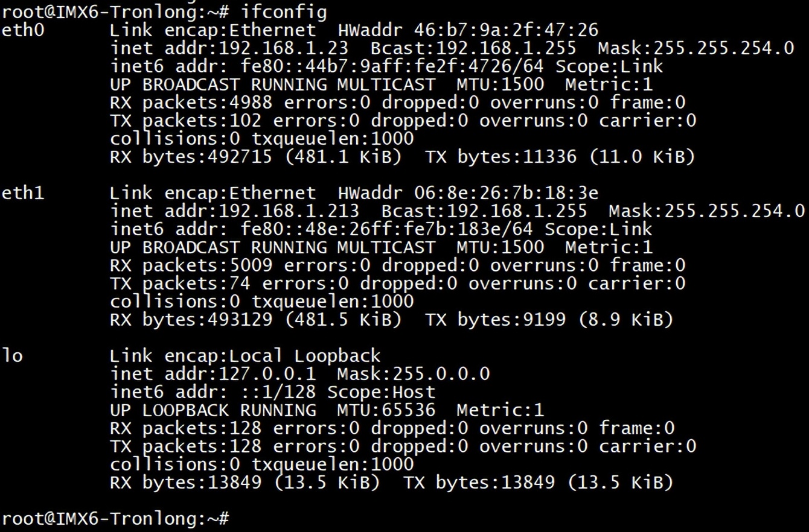
Task: Click eth0 Mask:255.255.254.0 value
Action: point(696,48)
